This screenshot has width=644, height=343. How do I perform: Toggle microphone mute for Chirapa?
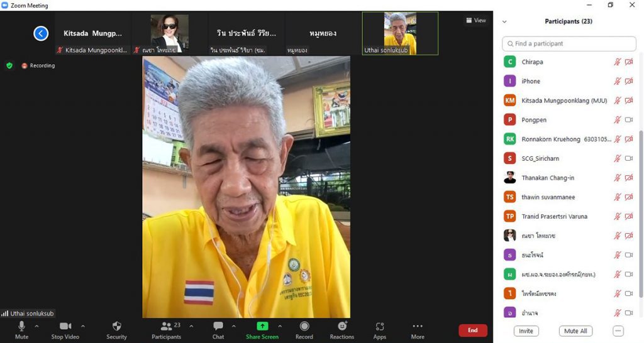(617, 62)
